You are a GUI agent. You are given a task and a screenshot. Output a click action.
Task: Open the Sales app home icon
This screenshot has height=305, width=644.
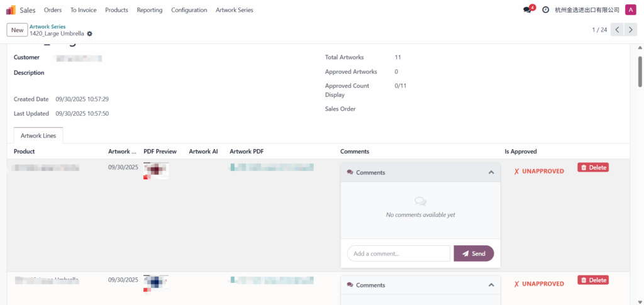[11, 10]
